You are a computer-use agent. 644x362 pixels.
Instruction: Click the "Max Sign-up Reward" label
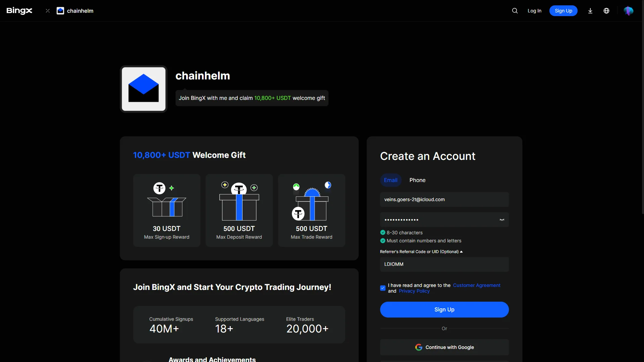[x=167, y=237]
